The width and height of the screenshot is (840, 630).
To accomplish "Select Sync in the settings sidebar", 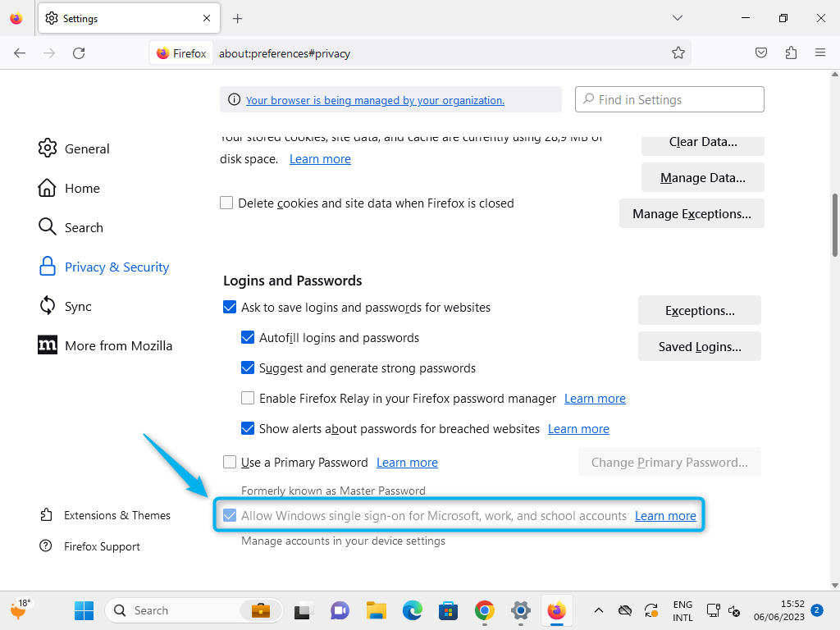I will click(77, 306).
